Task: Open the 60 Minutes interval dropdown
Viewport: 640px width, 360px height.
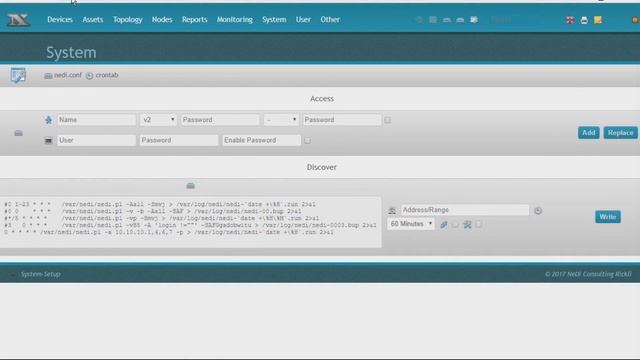Action: coord(411,224)
